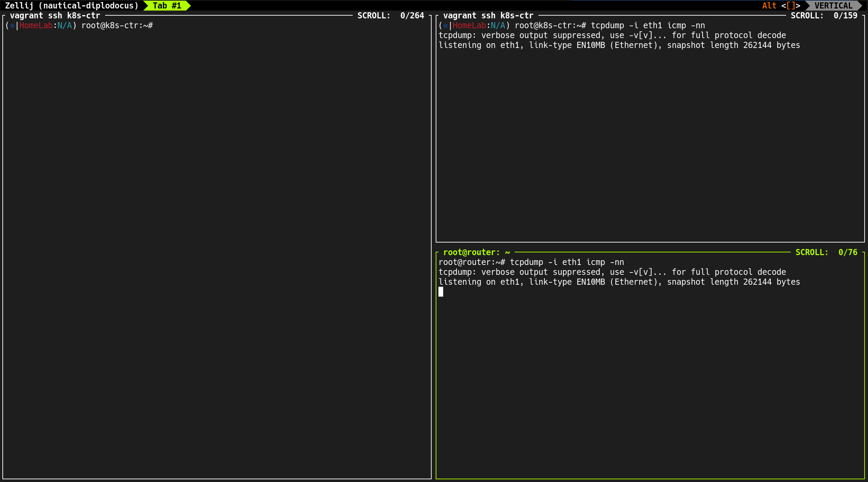This screenshot has width=868, height=482.
Task: Click 'verbose output suppressed' line in router pane
Action: (x=612, y=272)
